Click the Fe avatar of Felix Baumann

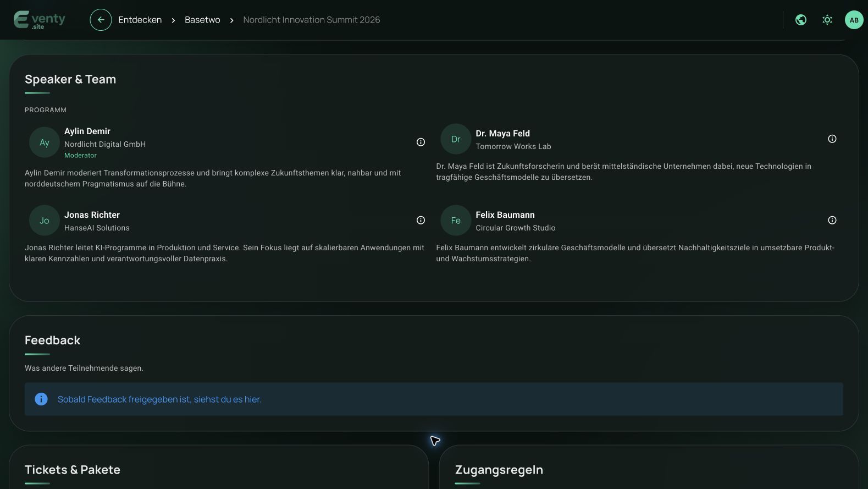coord(456,221)
